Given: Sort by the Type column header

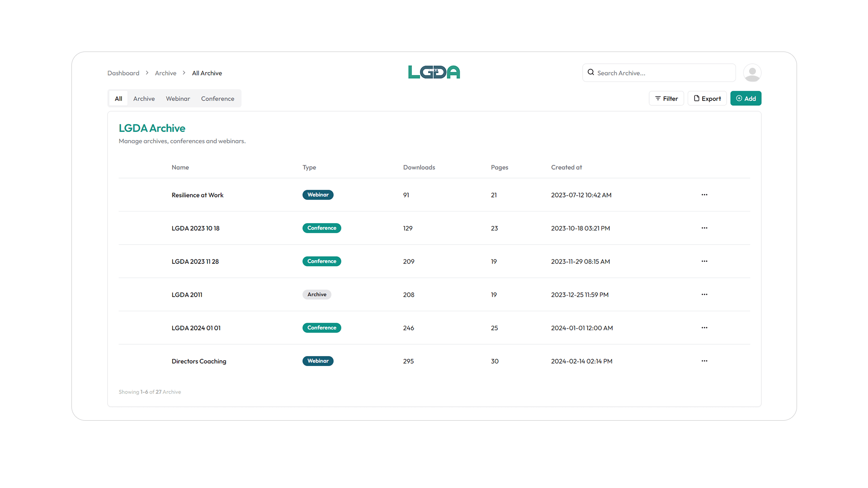Looking at the screenshot, I should coord(309,167).
